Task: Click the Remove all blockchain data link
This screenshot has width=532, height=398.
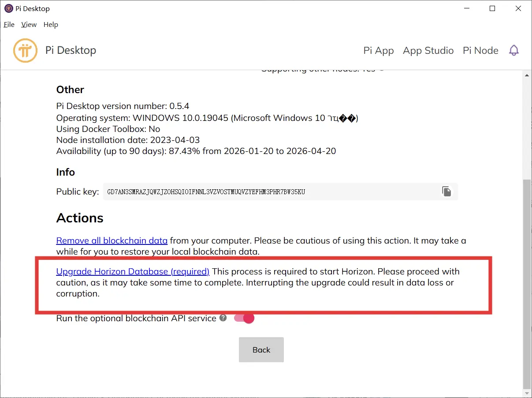Action: (x=112, y=241)
